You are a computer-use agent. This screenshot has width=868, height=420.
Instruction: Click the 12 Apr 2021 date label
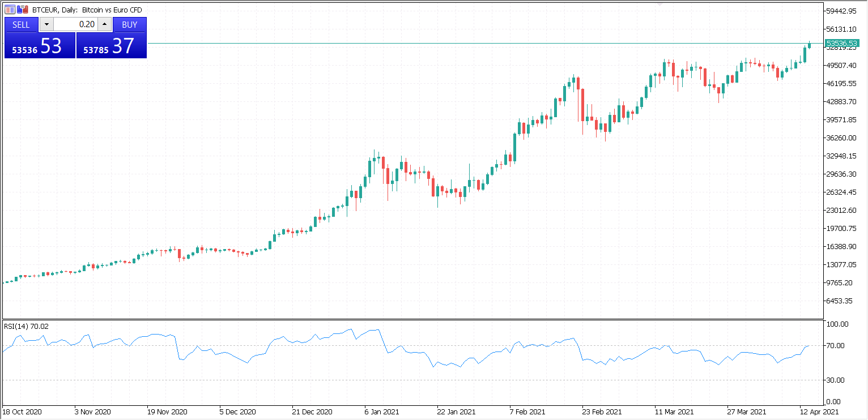click(819, 412)
